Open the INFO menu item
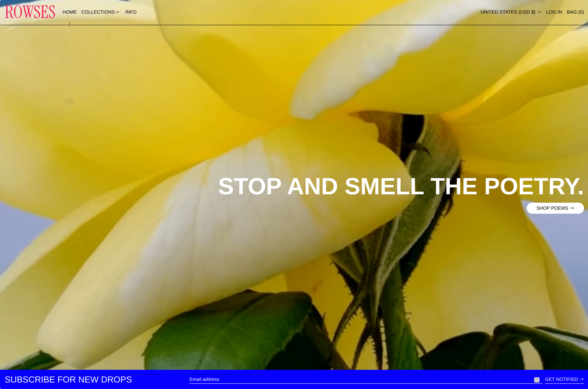 click(131, 12)
